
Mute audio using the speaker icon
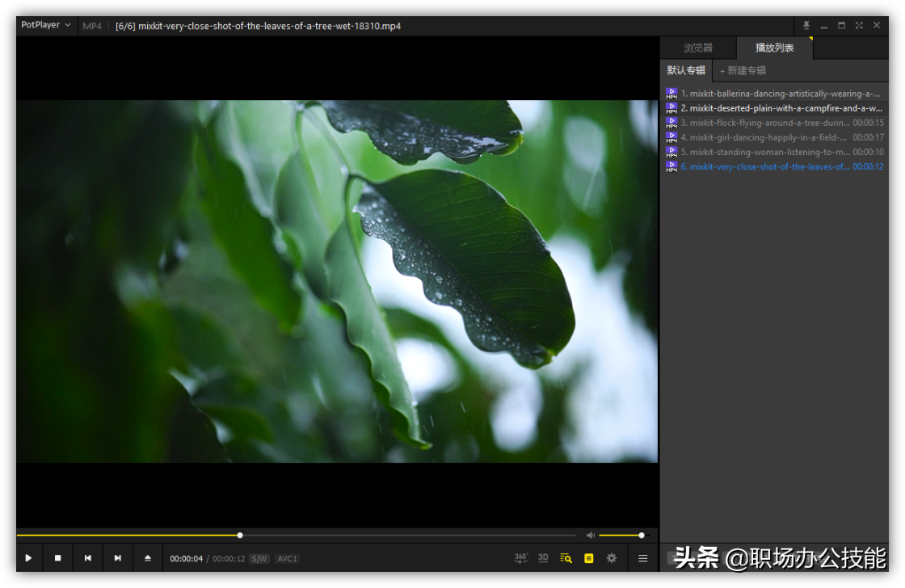[591, 535]
